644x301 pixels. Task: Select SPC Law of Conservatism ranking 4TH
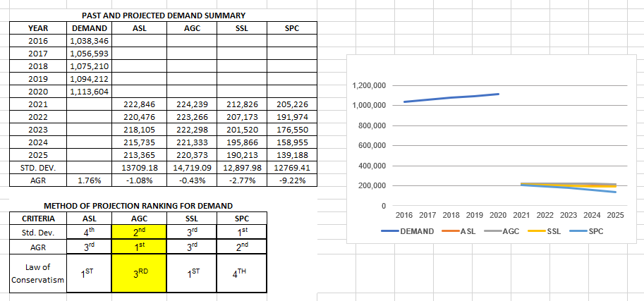[242, 274]
